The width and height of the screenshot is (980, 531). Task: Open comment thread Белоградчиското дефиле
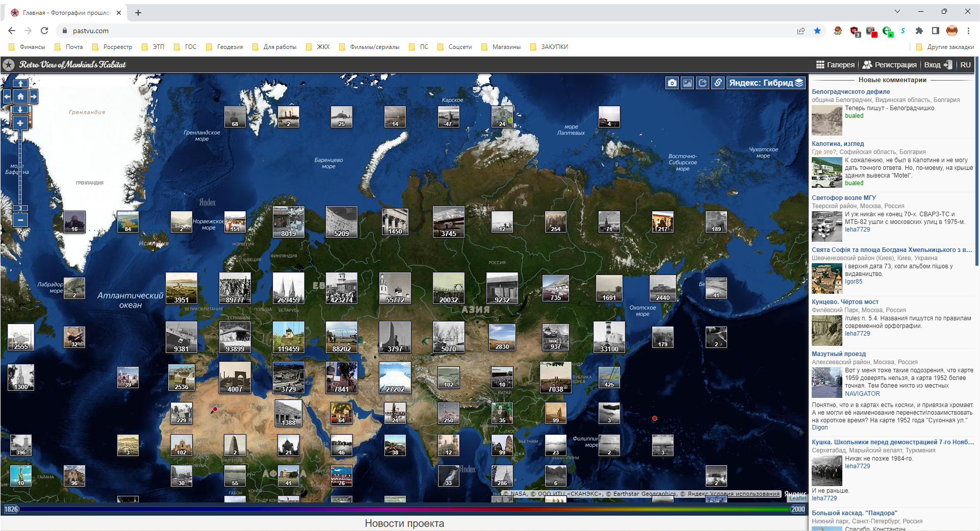[850, 92]
